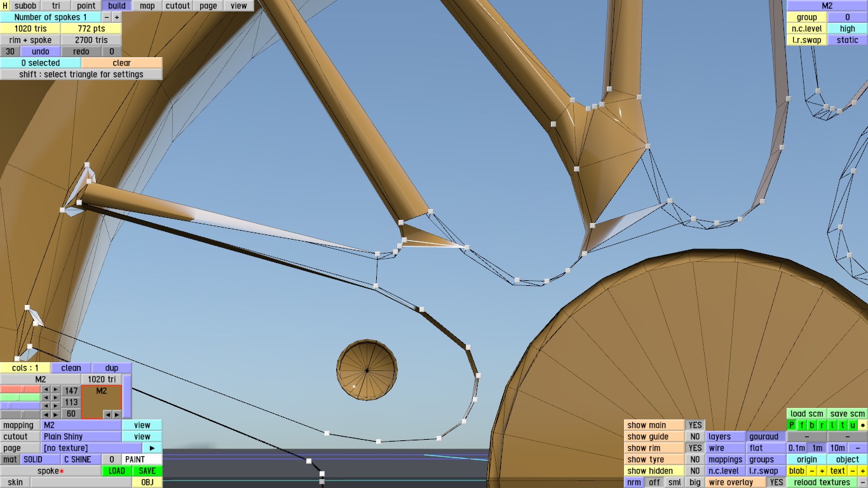Shrink blob size with its minus button
868x488 pixels.
pos(812,471)
